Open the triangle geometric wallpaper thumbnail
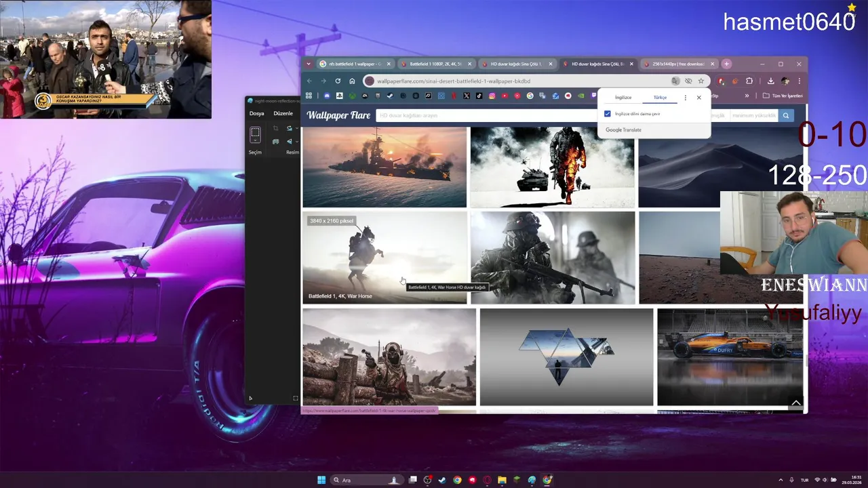Screen dimensions: 868x488 [566, 357]
